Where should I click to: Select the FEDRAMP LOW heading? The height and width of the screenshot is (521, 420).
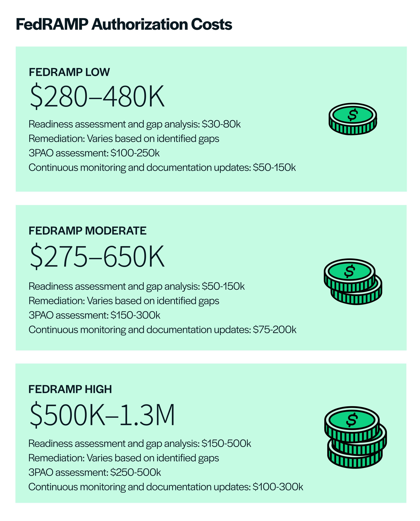click(x=69, y=72)
